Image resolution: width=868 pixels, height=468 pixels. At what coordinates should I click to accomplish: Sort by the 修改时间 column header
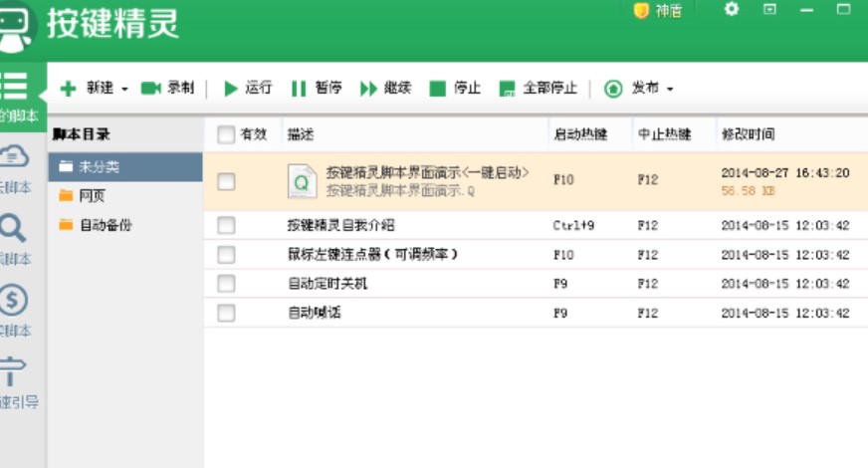click(x=749, y=134)
